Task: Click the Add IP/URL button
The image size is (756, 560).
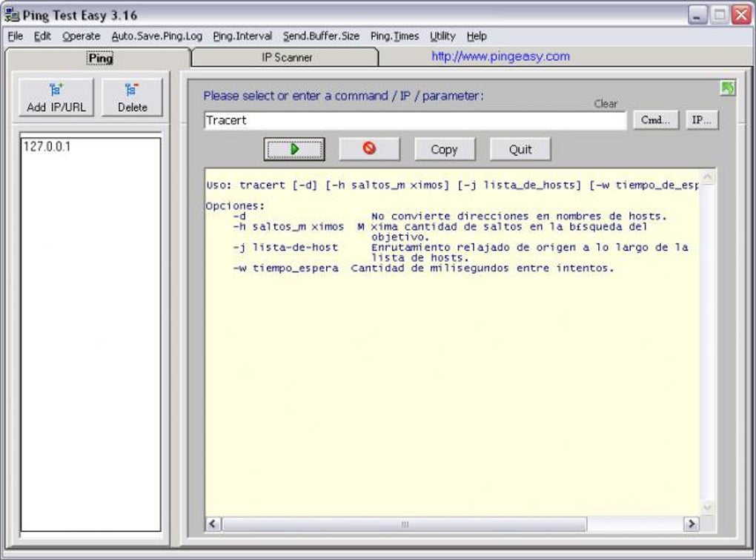Action: (56, 97)
